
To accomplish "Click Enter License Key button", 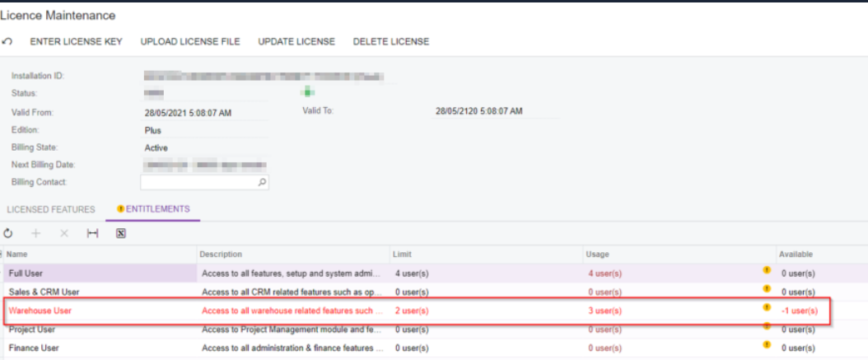I will point(77,42).
